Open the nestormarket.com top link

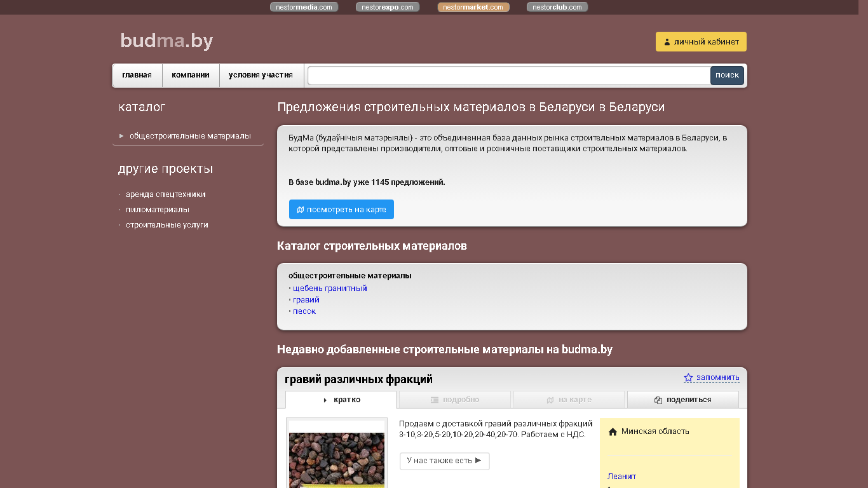pos(473,7)
